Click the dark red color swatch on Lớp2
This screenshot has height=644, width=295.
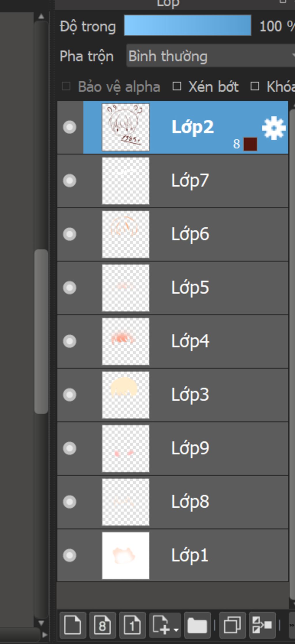tap(250, 144)
